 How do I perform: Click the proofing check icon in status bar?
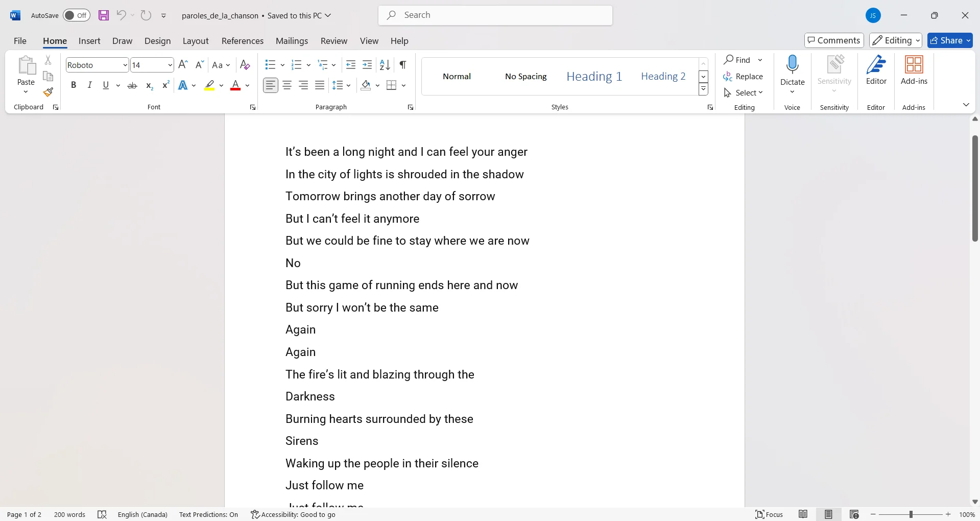pos(102,514)
